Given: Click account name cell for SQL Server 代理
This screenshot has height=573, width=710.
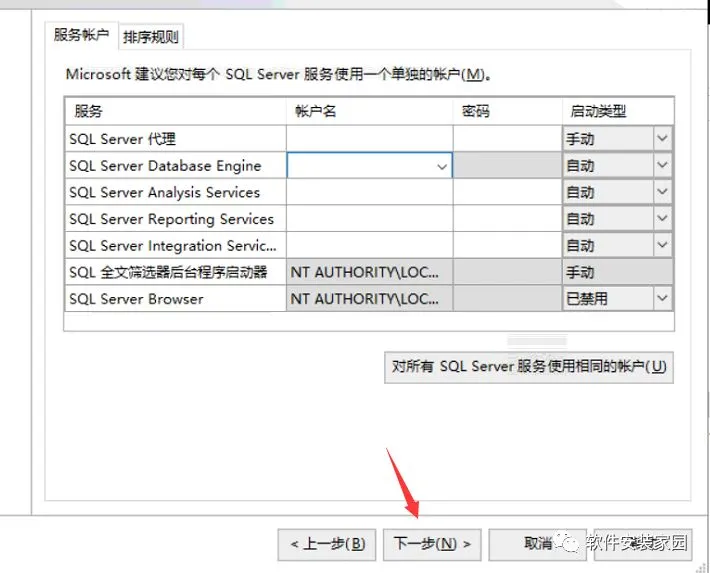Looking at the screenshot, I should coord(369,139).
